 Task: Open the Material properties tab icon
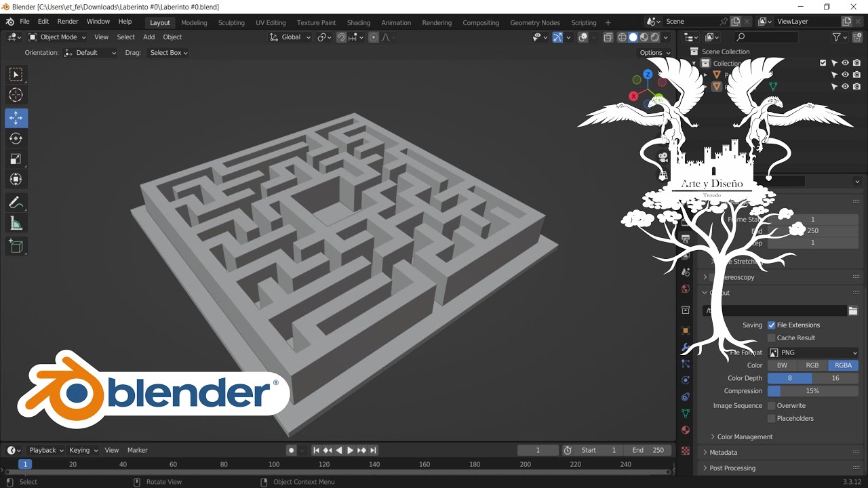[x=686, y=430]
